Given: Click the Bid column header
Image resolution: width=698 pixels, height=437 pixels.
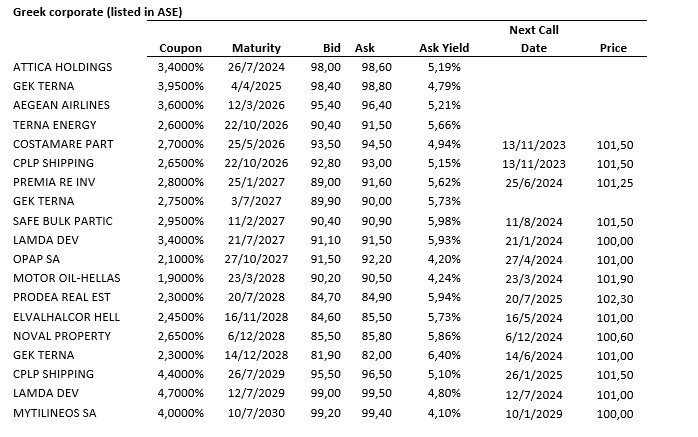Looking at the screenshot, I should click(333, 48).
